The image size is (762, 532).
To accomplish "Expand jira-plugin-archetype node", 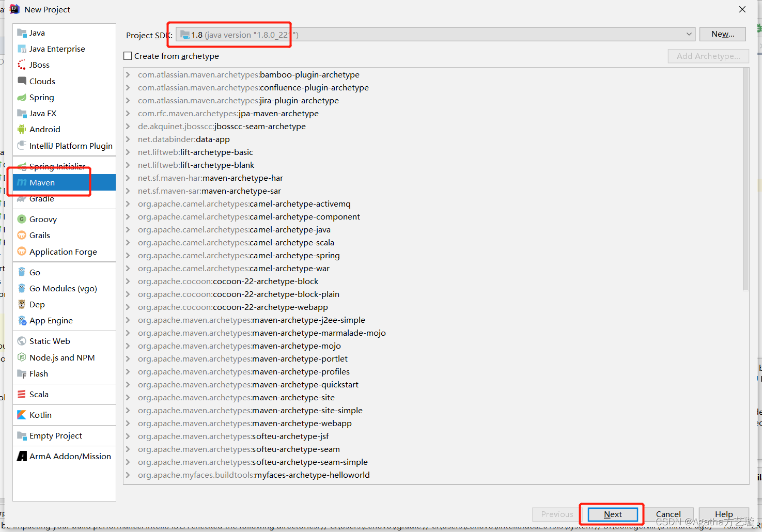I will coord(128,101).
